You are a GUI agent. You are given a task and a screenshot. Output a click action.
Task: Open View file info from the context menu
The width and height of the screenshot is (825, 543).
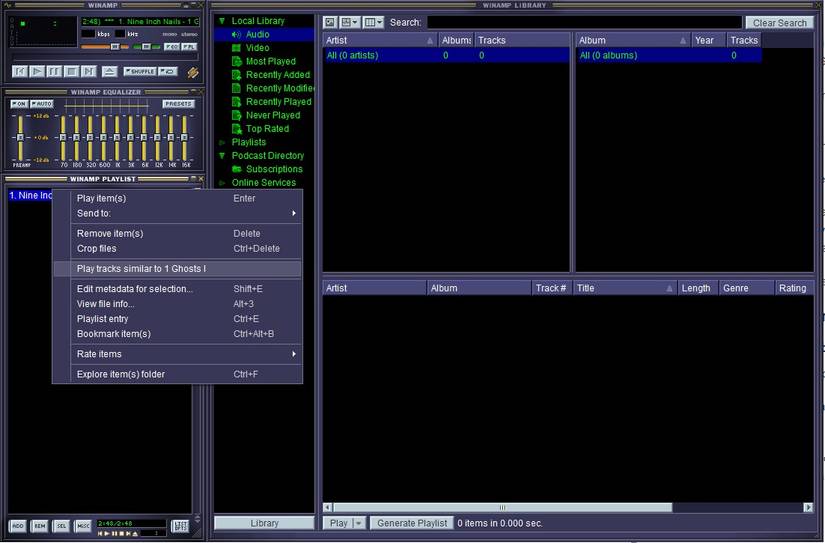point(178,304)
